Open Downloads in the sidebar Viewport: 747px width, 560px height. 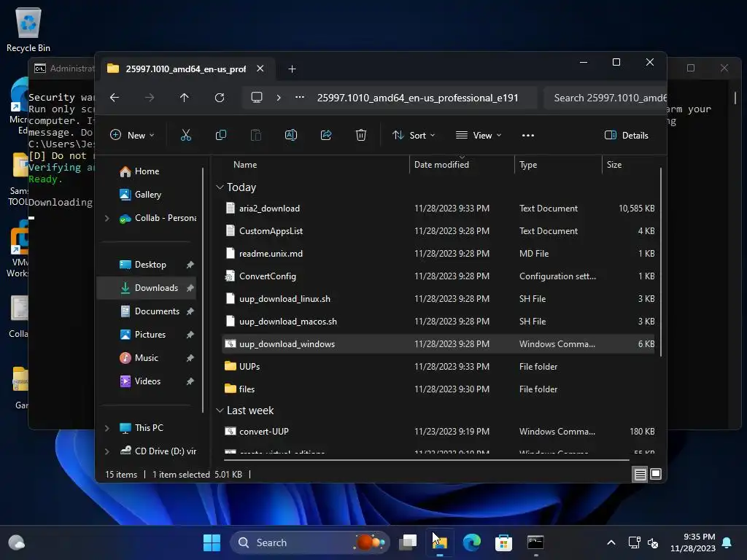[x=147, y=288]
